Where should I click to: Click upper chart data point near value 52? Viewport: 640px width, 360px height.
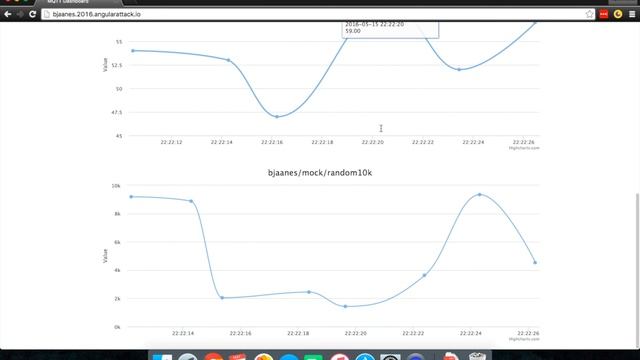click(459, 70)
